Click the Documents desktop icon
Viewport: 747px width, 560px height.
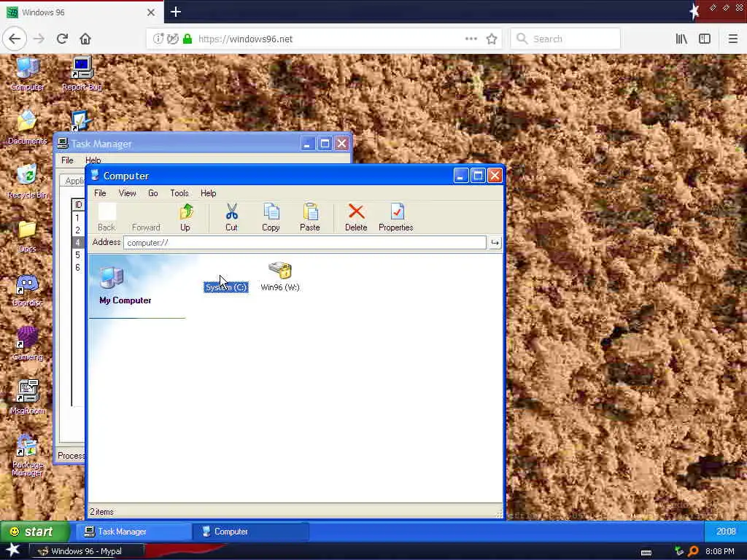click(x=27, y=127)
